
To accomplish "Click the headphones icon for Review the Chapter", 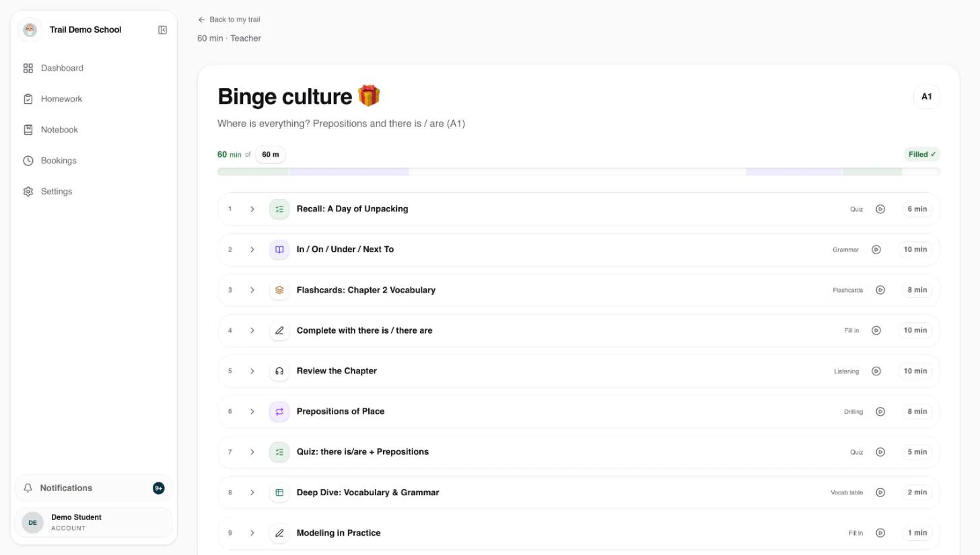I will pos(279,371).
